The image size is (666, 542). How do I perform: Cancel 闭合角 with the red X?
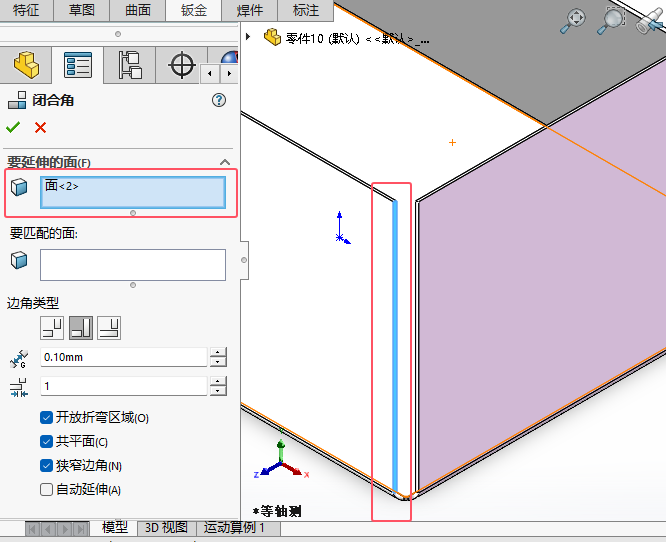tap(40, 127)
